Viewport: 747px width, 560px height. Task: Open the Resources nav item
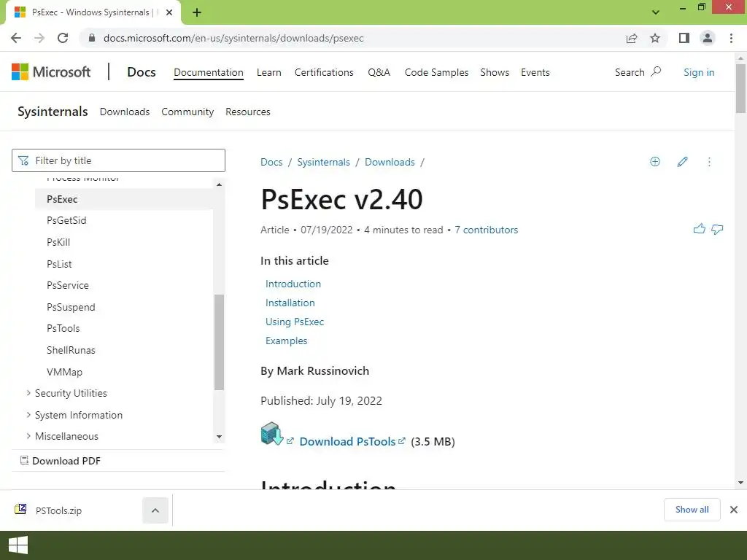(248, 112)
